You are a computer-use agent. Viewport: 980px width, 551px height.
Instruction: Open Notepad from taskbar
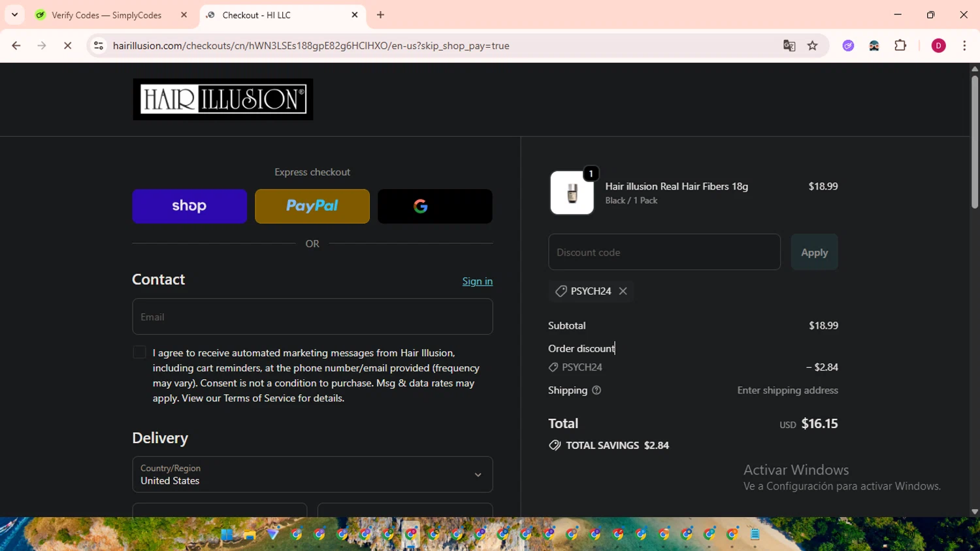coord(755,535)
